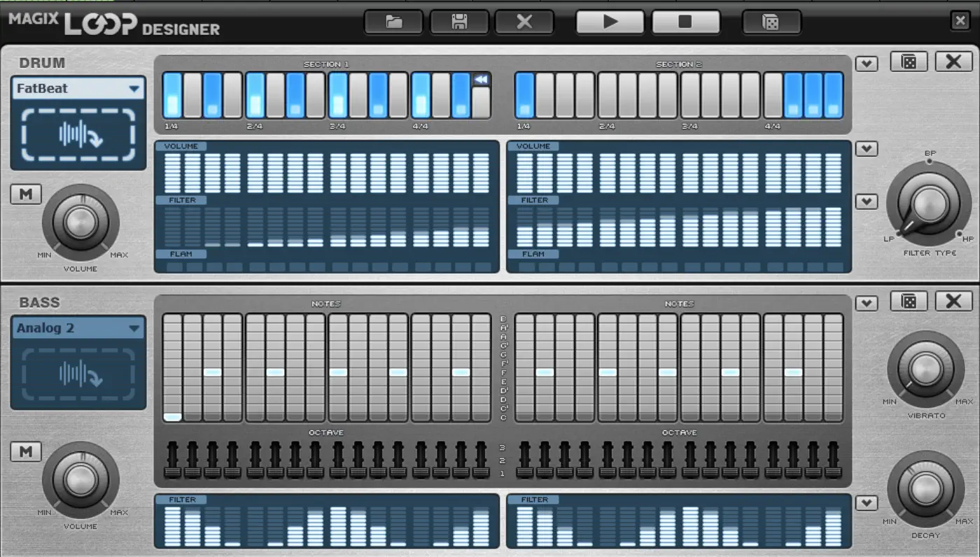The height and width of the screenshot is (557, 980).
Task: Randomize the Drum track with dice icon
Action: tap(909, 62)
